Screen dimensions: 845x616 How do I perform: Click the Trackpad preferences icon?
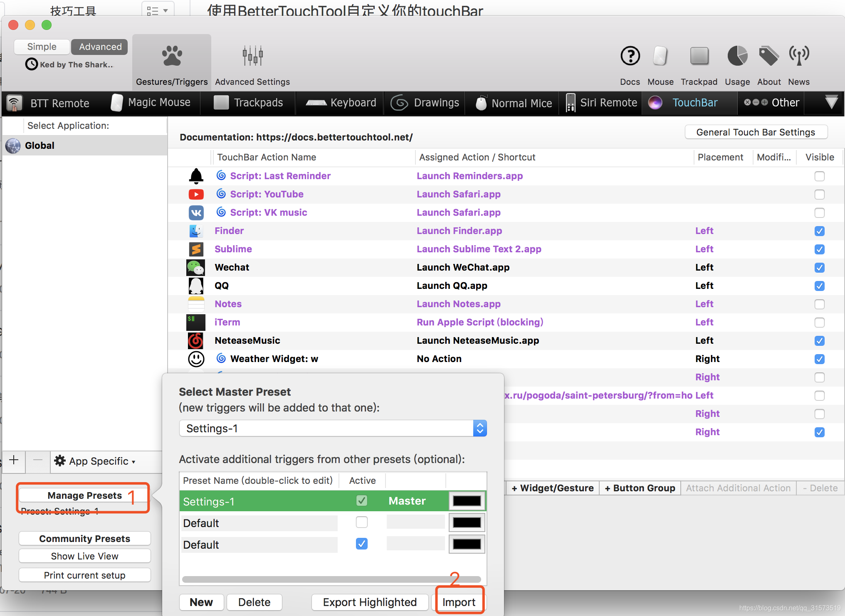(699, 57)
